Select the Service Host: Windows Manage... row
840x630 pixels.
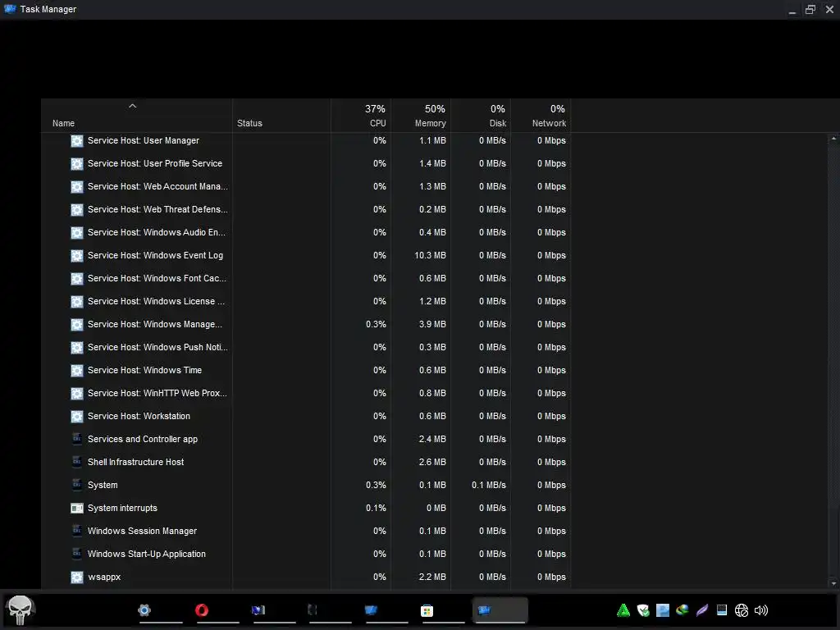306,325
